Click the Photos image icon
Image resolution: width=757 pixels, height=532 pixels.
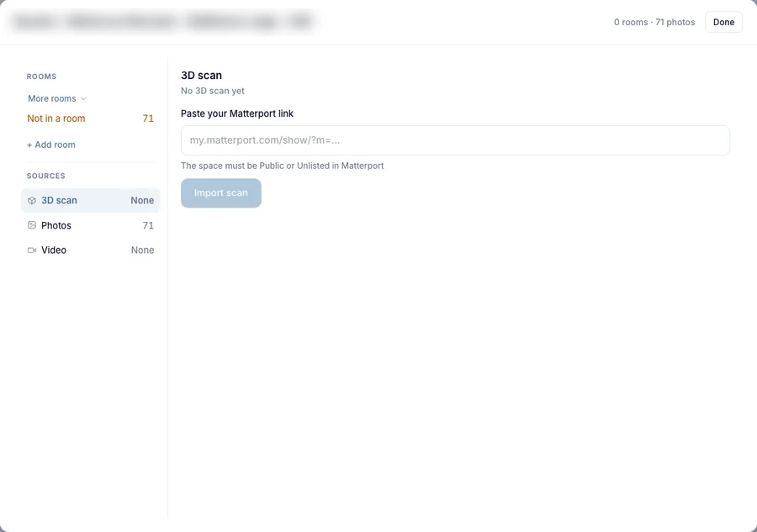tap(32, 225)
